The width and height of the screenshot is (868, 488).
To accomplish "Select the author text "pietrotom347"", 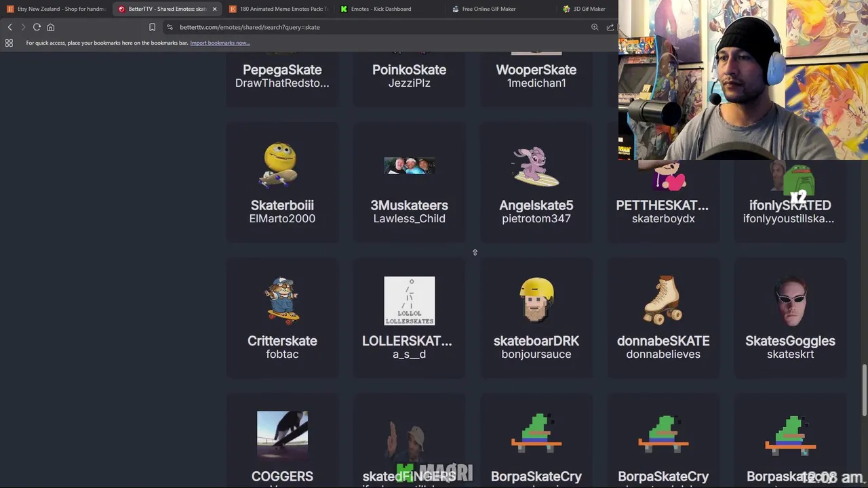I will click(x=536, y=219).
